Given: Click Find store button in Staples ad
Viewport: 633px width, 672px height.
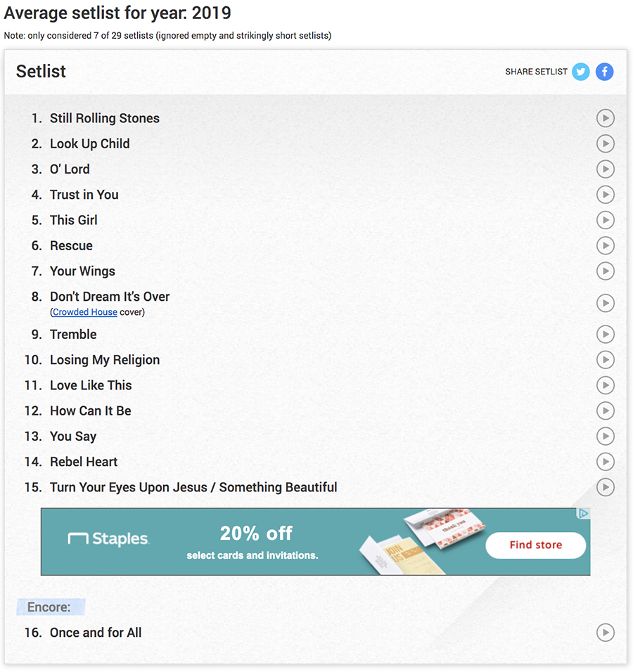Looking at the screenshot, I should pos(535,545).
